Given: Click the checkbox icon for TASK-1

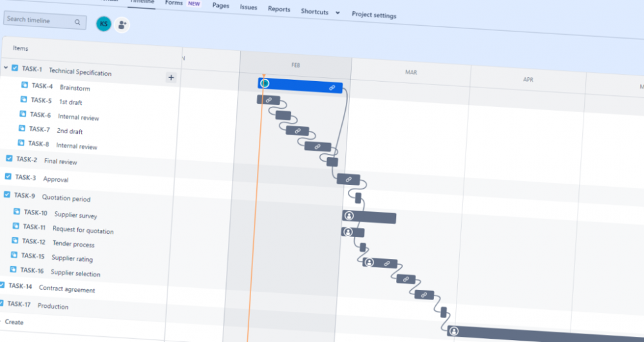Looking at the screenshot, I should pos(15,68).
